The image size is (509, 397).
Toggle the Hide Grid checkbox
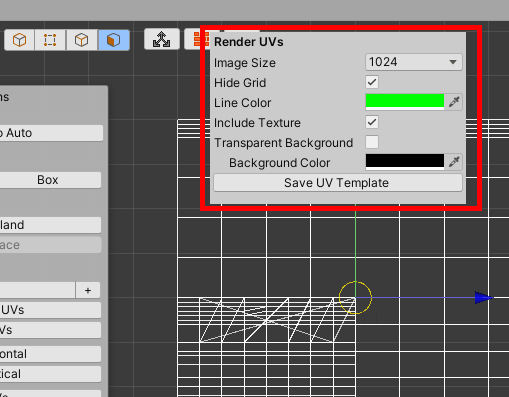coord(372,82)
